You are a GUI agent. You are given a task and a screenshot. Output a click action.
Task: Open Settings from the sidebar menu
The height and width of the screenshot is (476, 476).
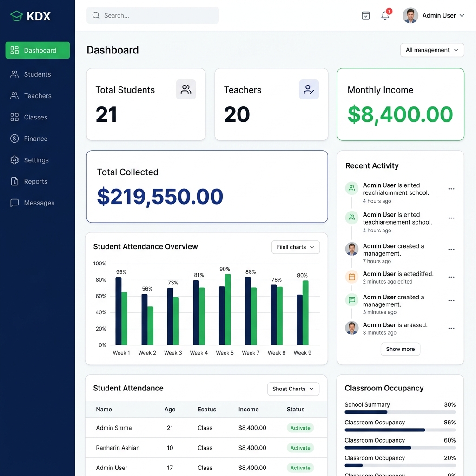click(36, 160)
